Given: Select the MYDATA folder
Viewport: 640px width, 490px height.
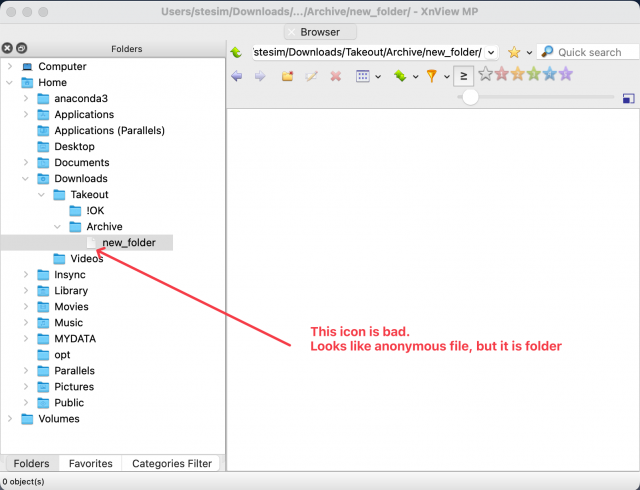Looking at the screenshot, I should pos(75,339).
